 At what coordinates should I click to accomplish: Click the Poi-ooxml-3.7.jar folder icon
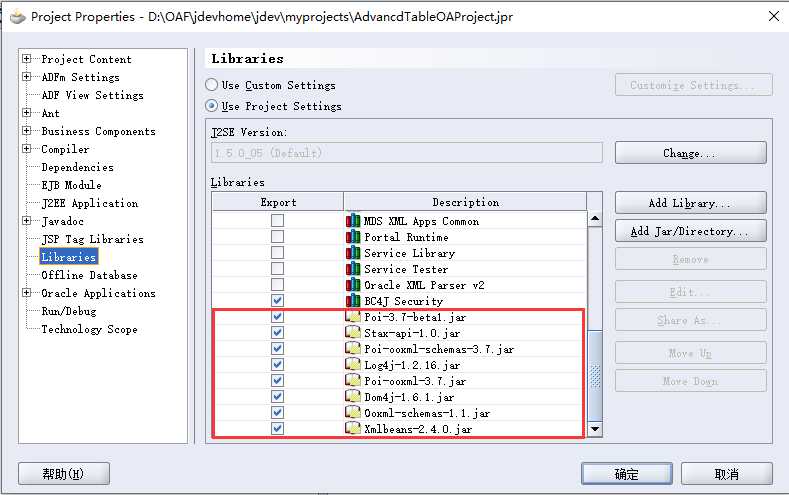(x=353, y=380)
